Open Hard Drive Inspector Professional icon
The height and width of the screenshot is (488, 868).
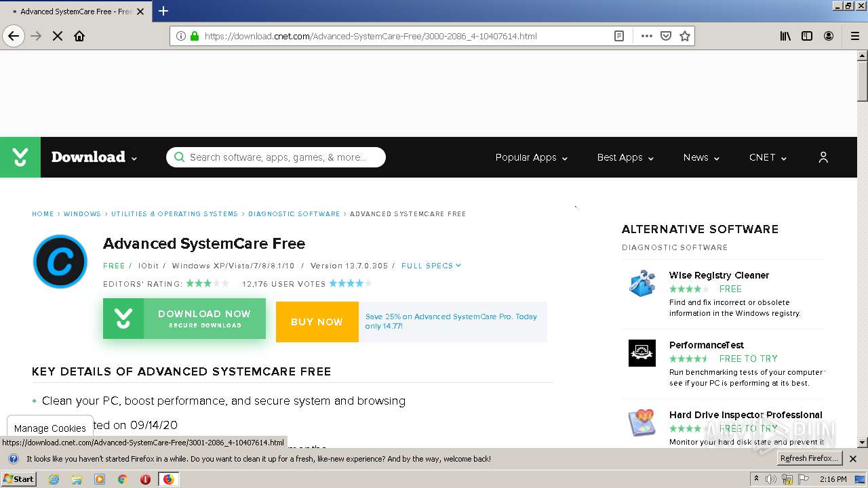pyautogui.click(x=642, y=423)
